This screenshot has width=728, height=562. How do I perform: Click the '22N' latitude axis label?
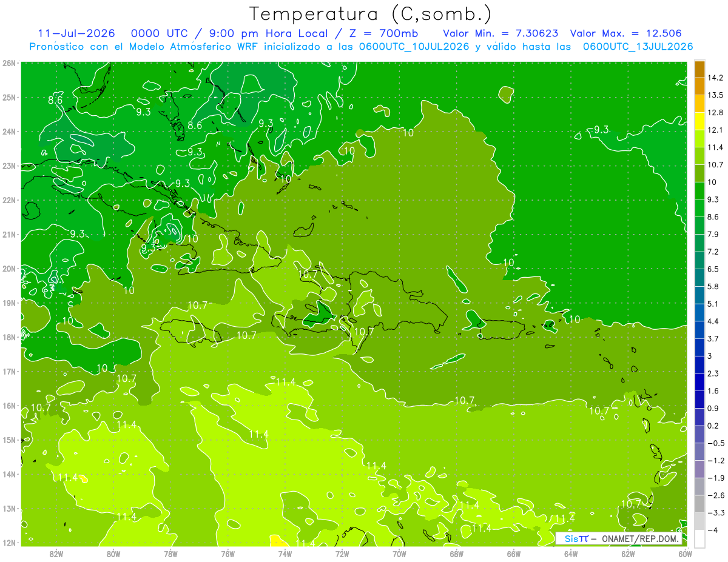tap(9, 200)
